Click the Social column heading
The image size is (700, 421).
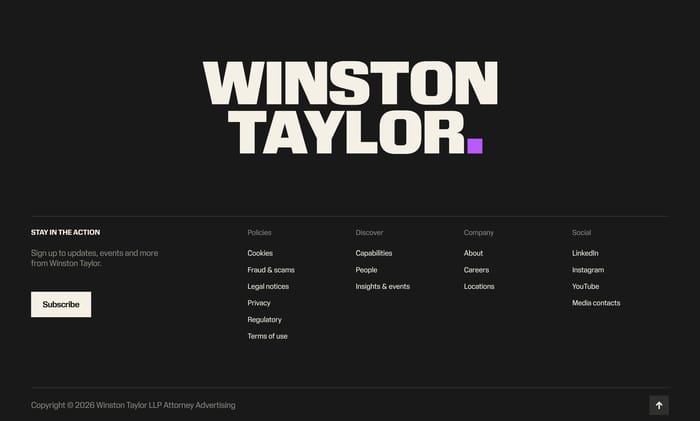point(581,233)
